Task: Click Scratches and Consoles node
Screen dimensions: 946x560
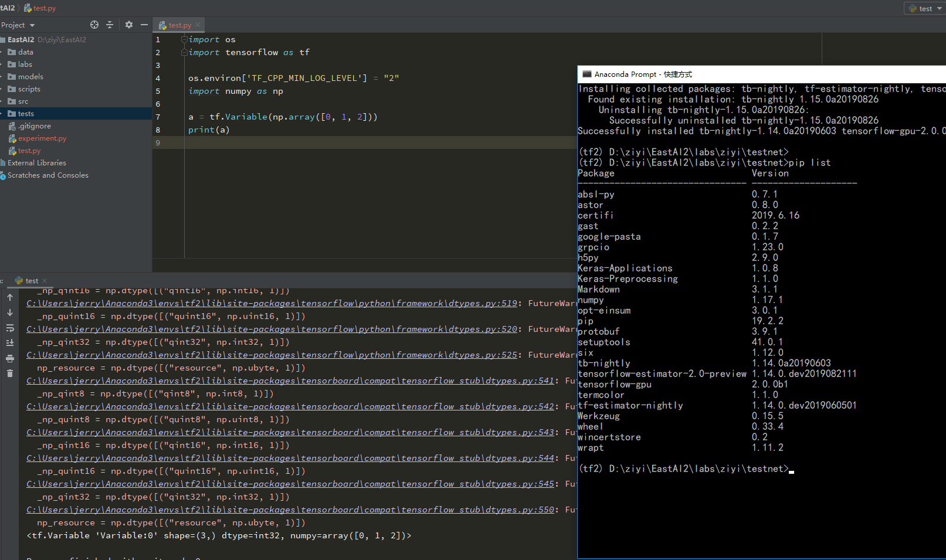Action: pyautogui.click(x=48, y=175)
